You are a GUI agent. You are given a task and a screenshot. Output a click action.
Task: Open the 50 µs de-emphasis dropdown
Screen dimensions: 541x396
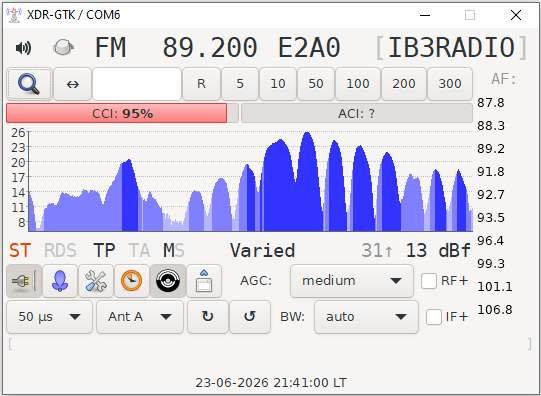tap(49, 317)
